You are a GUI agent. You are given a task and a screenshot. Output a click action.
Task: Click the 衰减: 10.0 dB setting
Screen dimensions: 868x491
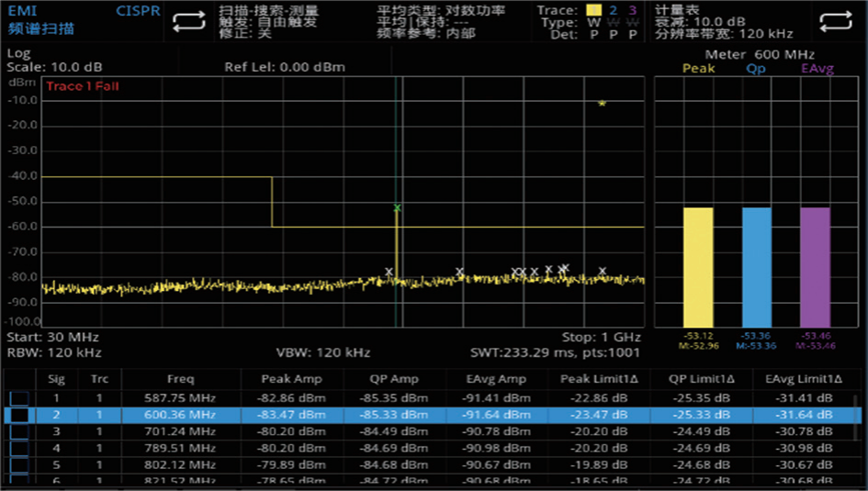point(700,22)
